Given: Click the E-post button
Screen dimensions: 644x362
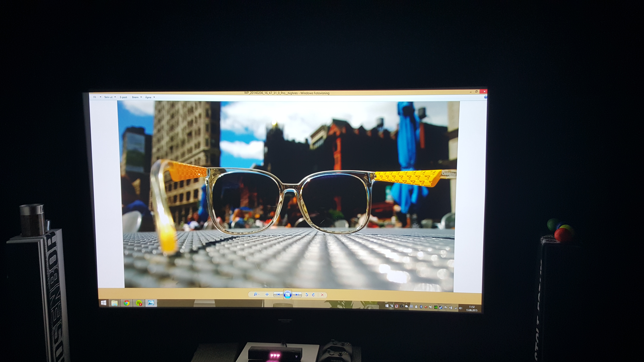Looking at the screenshot, I should pyautogui.click(x=124, y=97).
